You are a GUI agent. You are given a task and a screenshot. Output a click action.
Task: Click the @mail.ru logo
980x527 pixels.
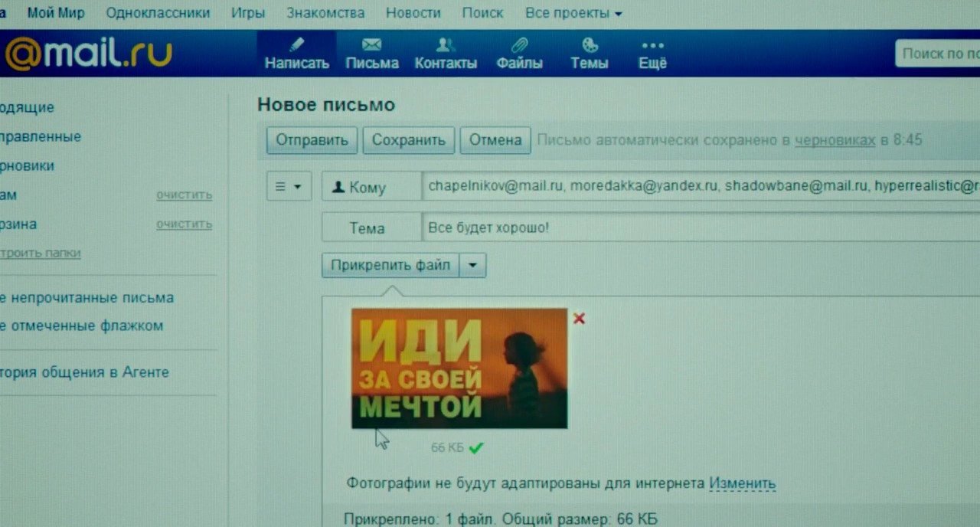click(x=89, y=54)
